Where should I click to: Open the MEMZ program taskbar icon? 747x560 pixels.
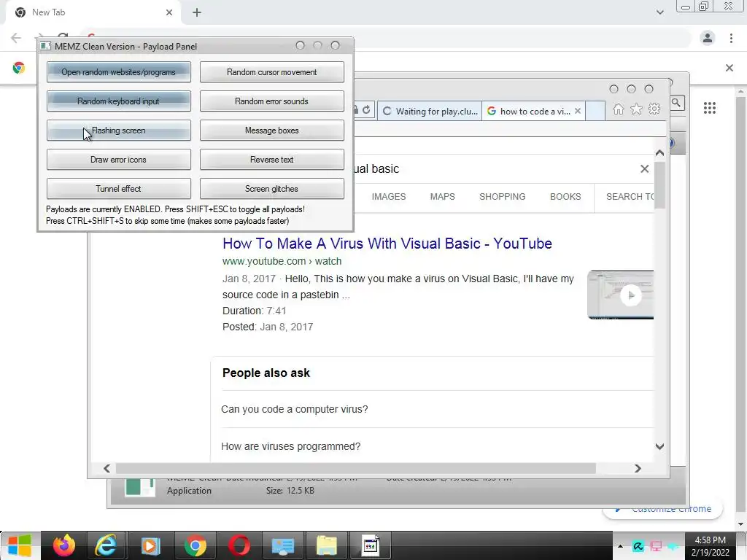(370, 545)
